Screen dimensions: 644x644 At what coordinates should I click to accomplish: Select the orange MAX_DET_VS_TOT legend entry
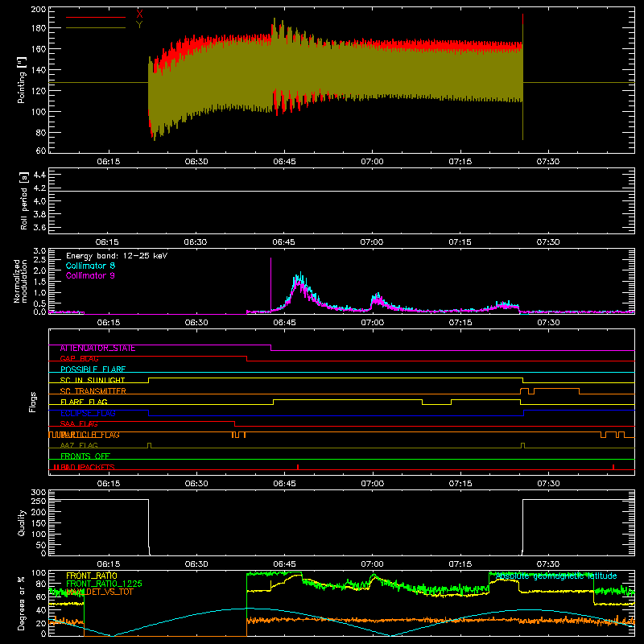click(100, 592)
